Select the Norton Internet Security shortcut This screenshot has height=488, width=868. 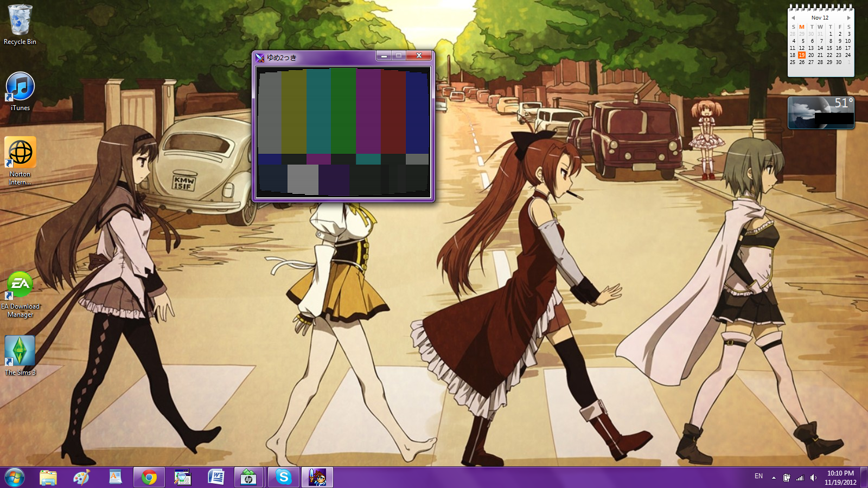tap(20, 161)
